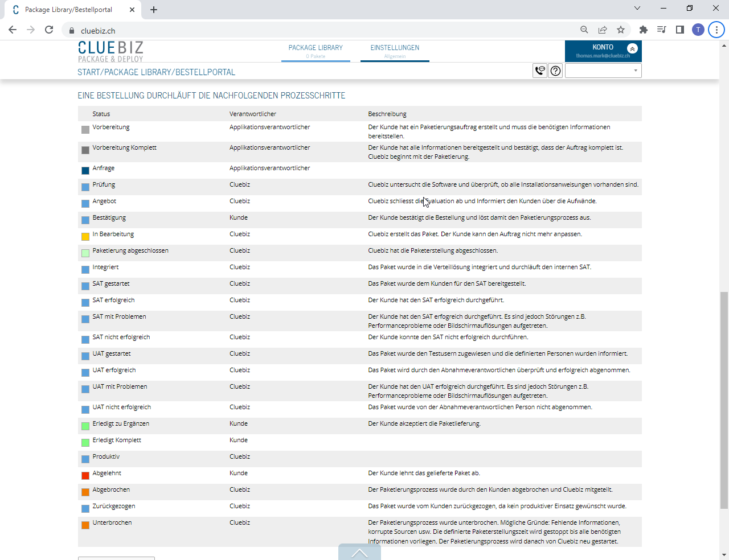Select the Integriert status row text
The width and height of the screenshot is (729, 560).
(x=106, y=267)
